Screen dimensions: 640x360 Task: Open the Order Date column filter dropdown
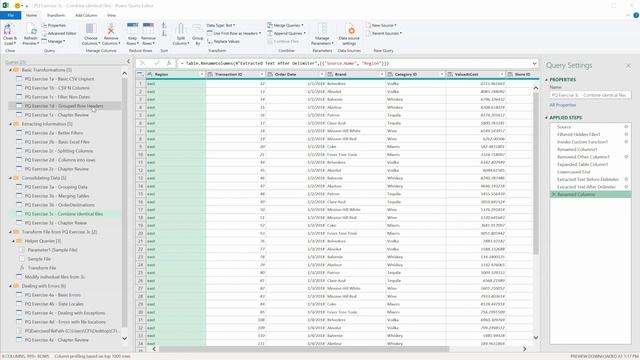pyautogui.click(x=322, y=75)
